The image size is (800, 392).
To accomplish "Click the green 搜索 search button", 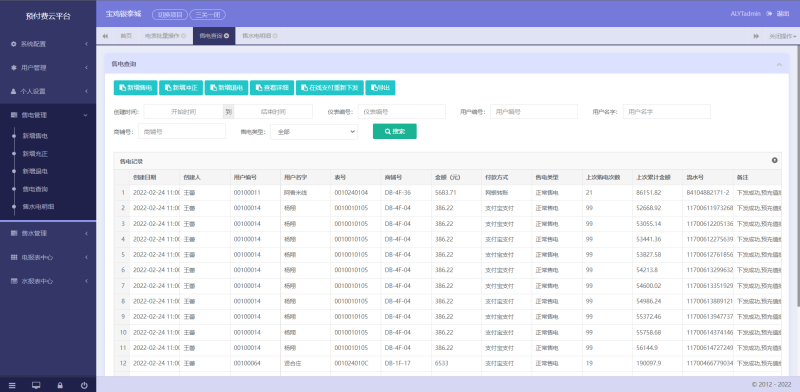I will click(394, 131).
